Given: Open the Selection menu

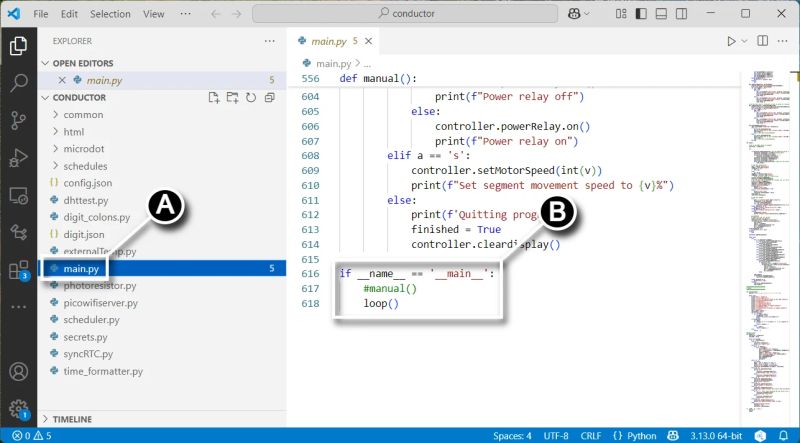Looking at the screenshot, I should click(x=110, y=14).
